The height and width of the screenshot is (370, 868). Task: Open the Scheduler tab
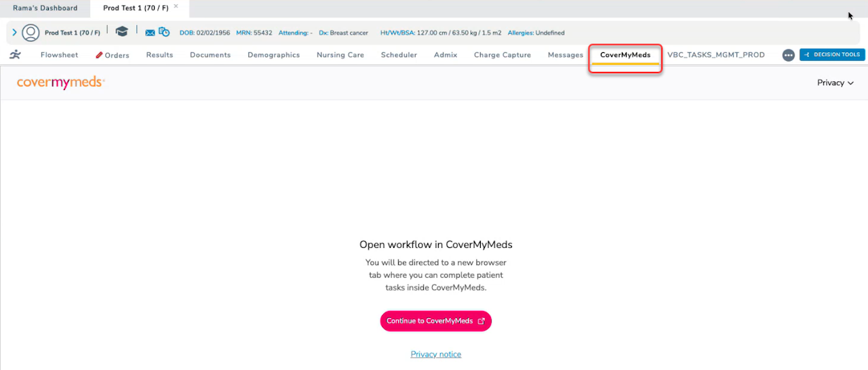pos(399,55)
